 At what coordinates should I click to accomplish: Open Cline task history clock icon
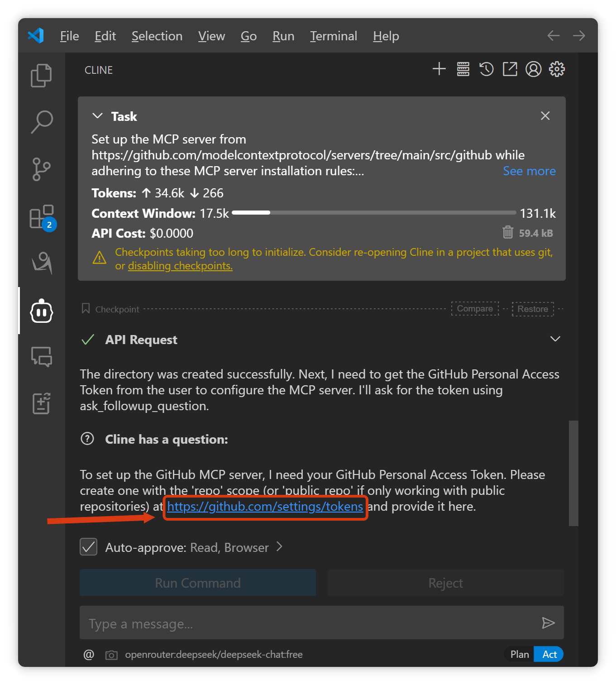pos(487,69)
